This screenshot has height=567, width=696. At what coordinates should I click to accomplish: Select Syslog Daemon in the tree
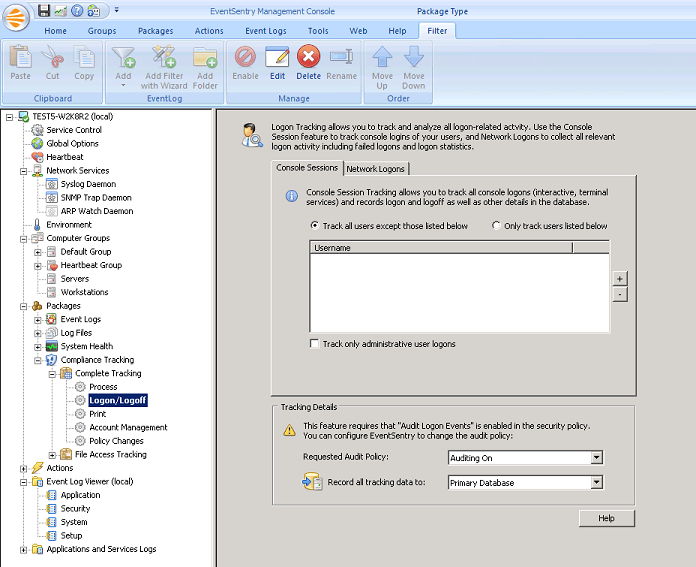88,184
